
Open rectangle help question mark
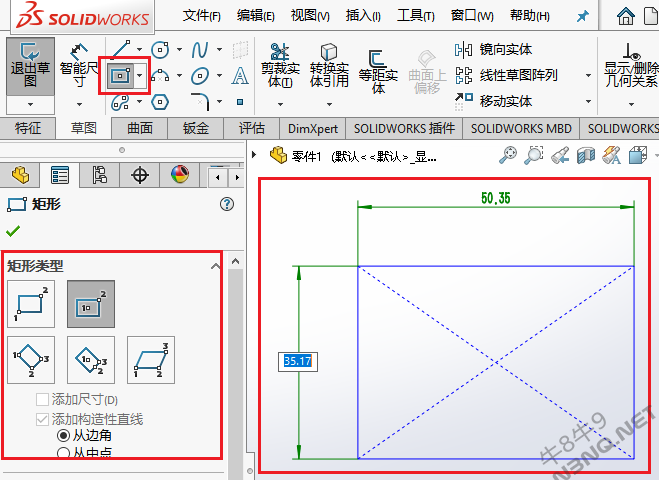tap(227, 204)
